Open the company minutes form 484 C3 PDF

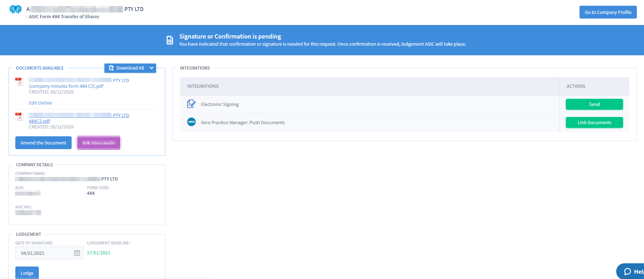tap(66, 86)
